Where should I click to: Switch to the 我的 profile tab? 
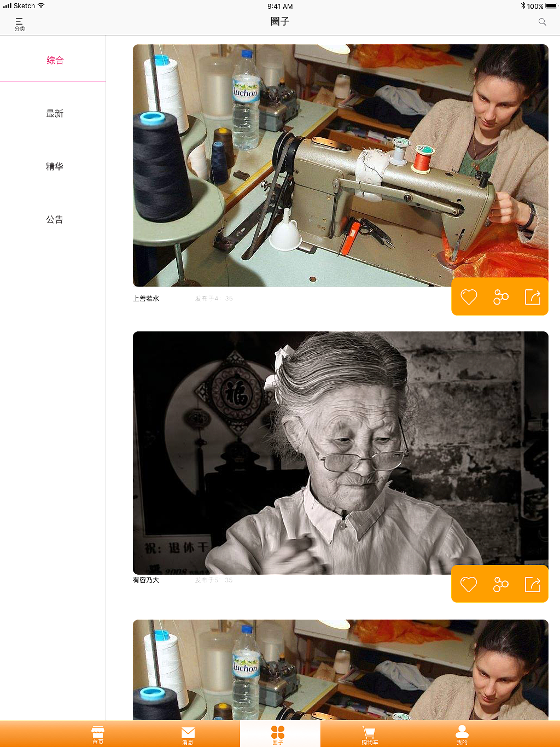click(x=462, y=735)
